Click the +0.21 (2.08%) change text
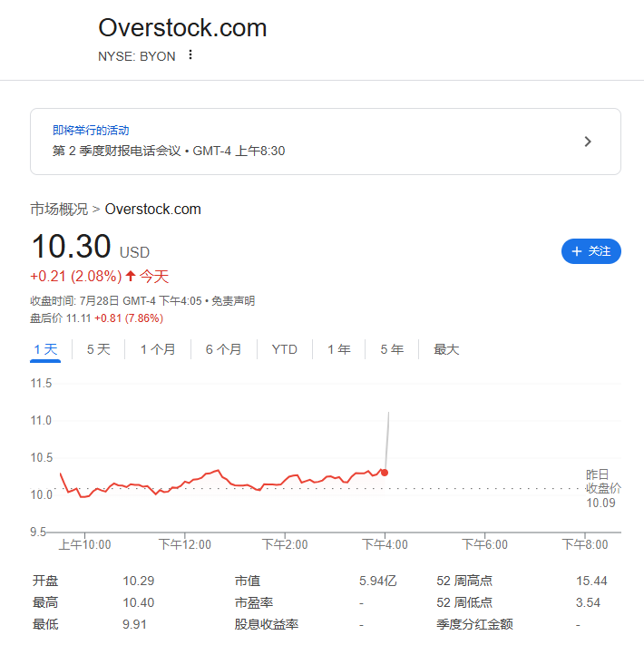The width and height of the screenshot is (644, 645). 76,277
